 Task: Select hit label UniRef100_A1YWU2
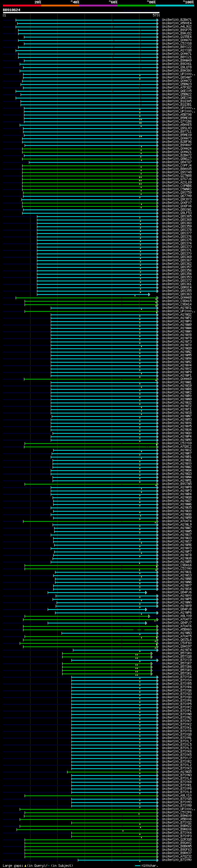176,403
